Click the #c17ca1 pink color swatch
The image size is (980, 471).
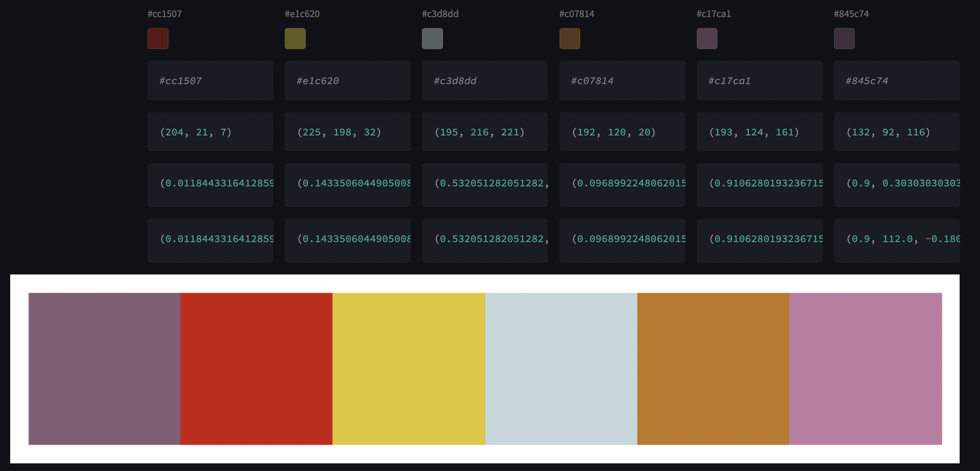(707, 39)
